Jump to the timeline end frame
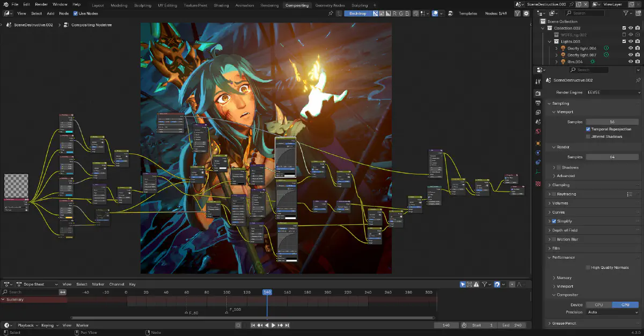644x336 pixels. (x=288, y=325)
